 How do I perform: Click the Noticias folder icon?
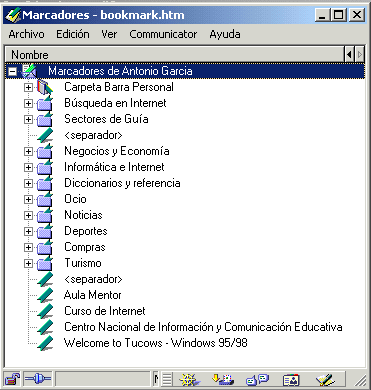pyautogui.click(x=45, y=215)
